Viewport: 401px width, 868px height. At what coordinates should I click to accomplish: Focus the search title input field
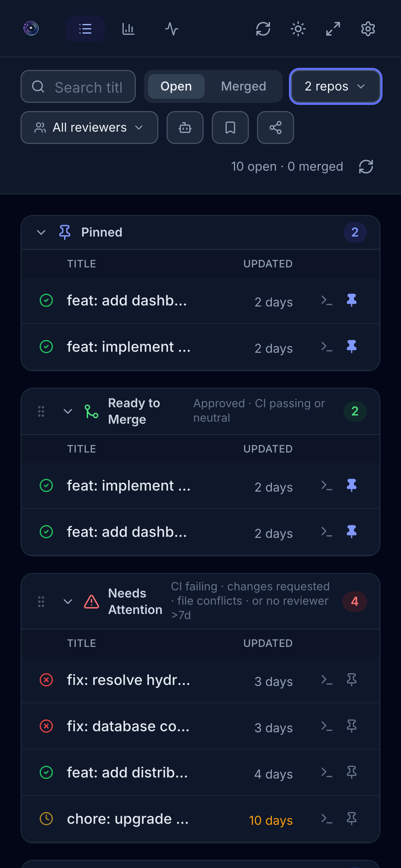click(x=88, y=87)
